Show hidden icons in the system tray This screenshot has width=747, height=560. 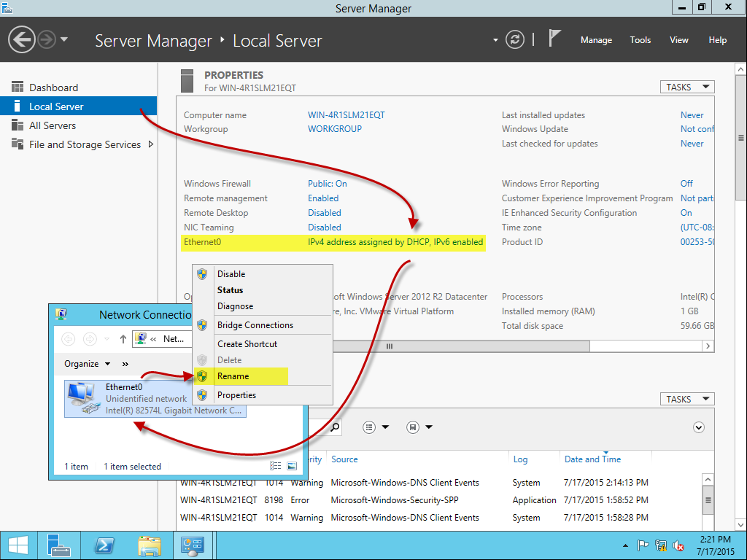pos(625,545)
